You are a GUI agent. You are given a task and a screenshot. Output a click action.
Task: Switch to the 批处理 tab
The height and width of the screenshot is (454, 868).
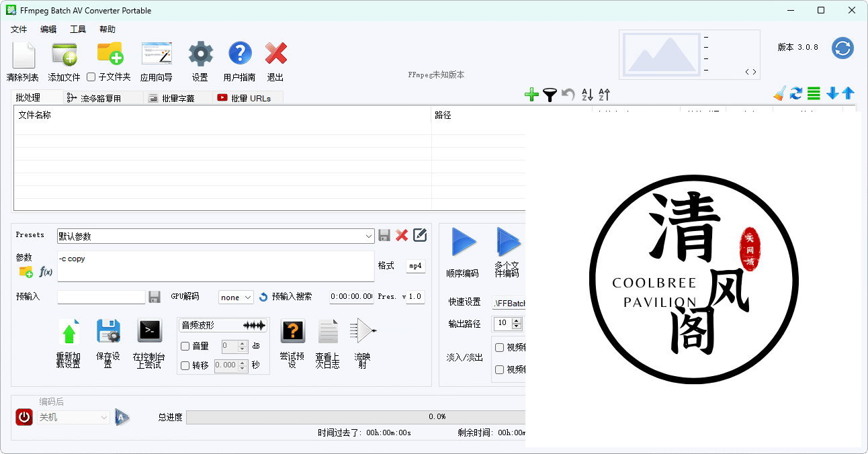point(38,97)
